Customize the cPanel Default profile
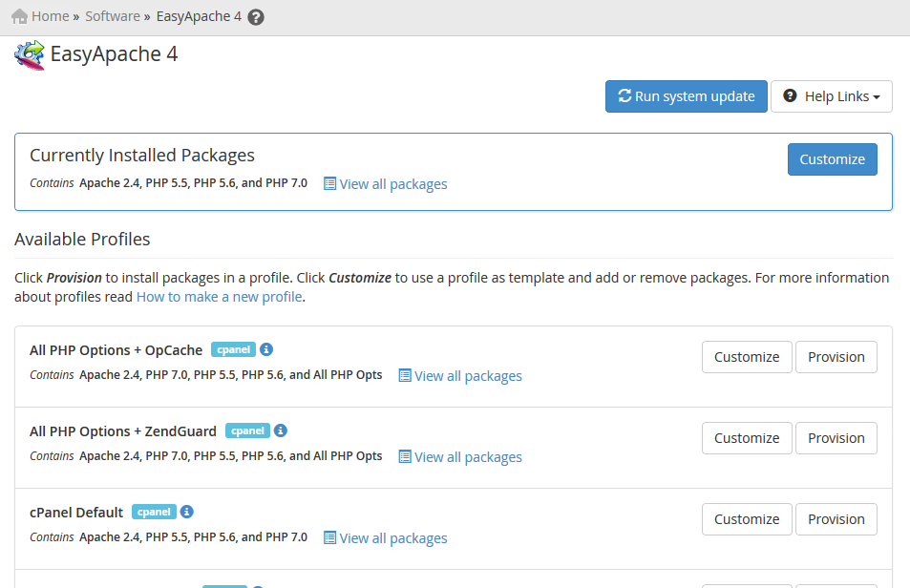This screenshot has width=910, height=588. click(747, 519)
